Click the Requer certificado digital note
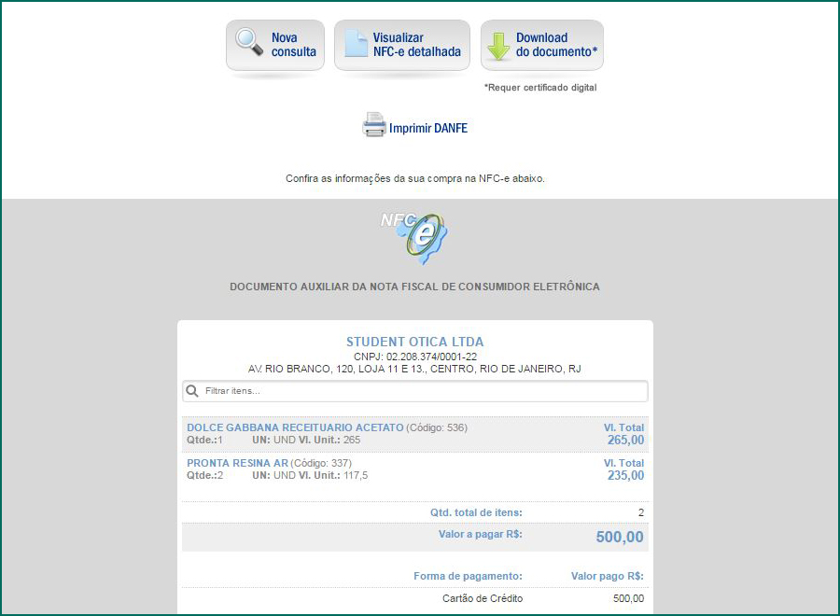 (539, 88)
